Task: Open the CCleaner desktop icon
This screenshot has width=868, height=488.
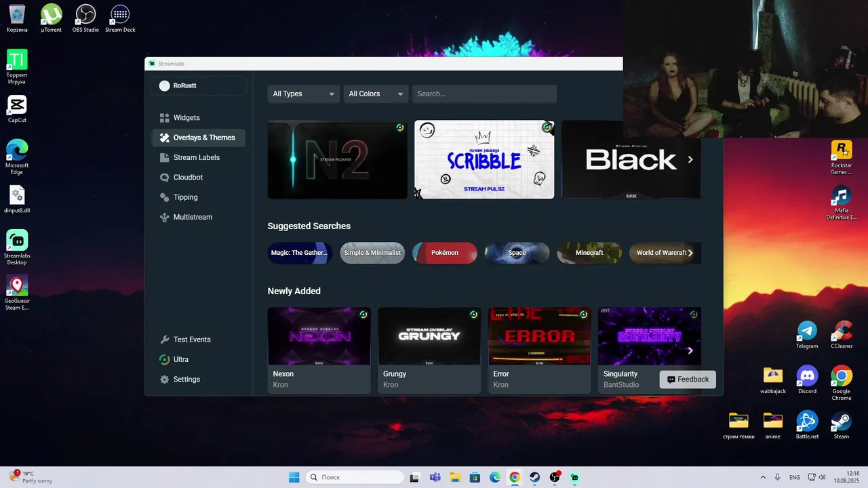Action: pyautogui.click(x=842, y=335)
